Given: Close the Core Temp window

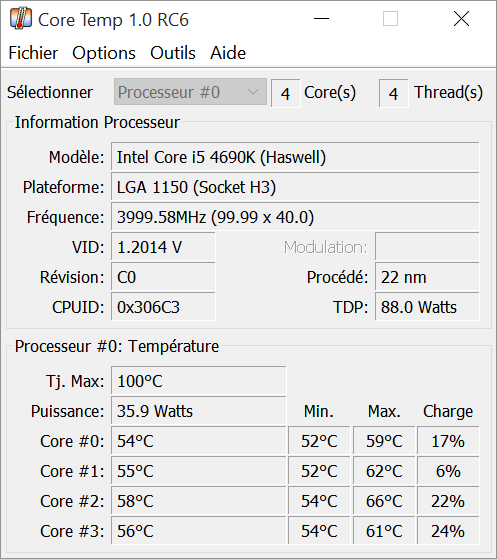Looking at the screenshot, I should click(x=461, y=19).
